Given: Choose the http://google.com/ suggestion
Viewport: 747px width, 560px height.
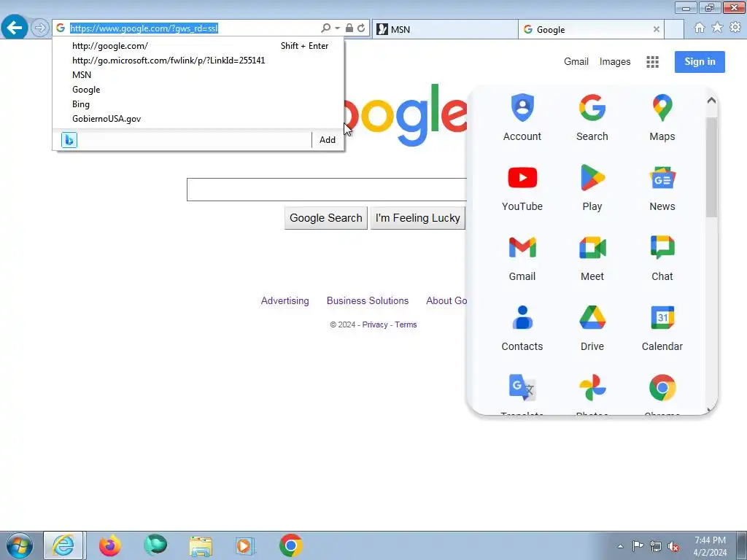Looking at the screenshot, I should click(x=198, y=46).
